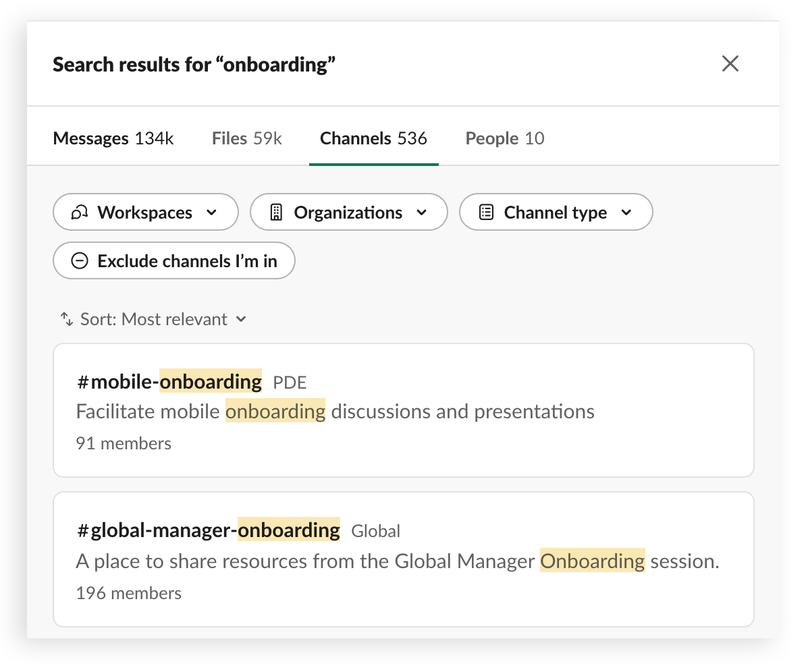Click the 196 members text

(128, 593)
